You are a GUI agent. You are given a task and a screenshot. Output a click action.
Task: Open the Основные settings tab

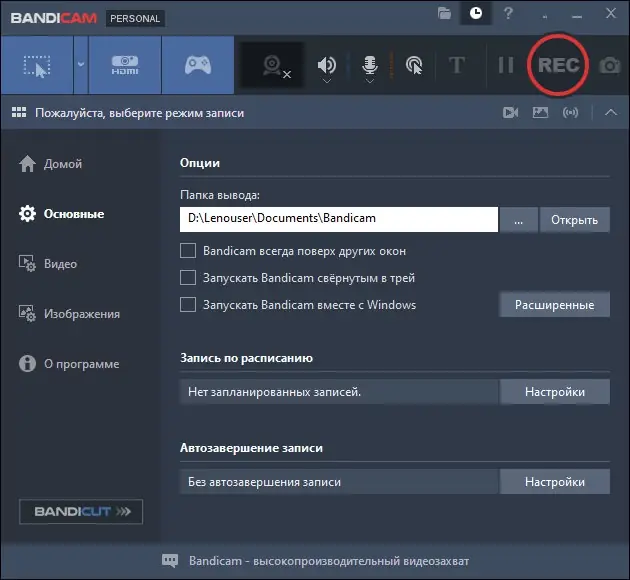tap(61, 214)
